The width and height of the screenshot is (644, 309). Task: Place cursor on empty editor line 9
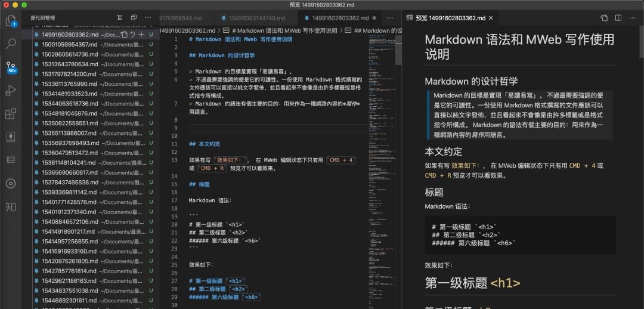277,128
